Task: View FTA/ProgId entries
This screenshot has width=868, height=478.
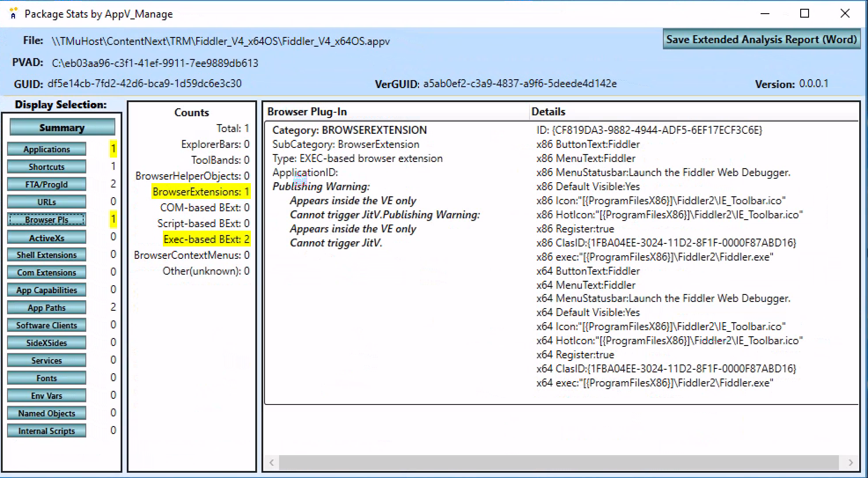Action: click(47, 184)
